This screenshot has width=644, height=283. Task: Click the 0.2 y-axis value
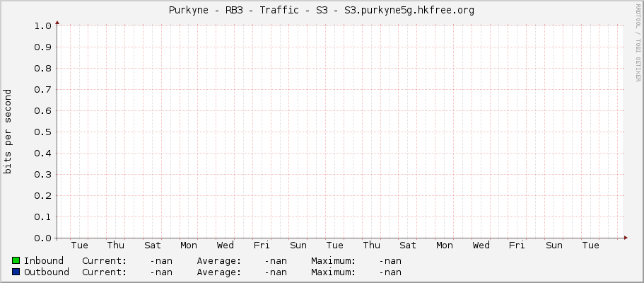[42, 196]
